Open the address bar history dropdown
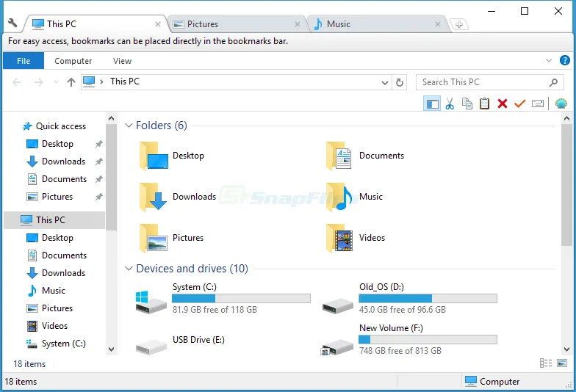Viewport: 576px width, 392px height. pos(385,82)
